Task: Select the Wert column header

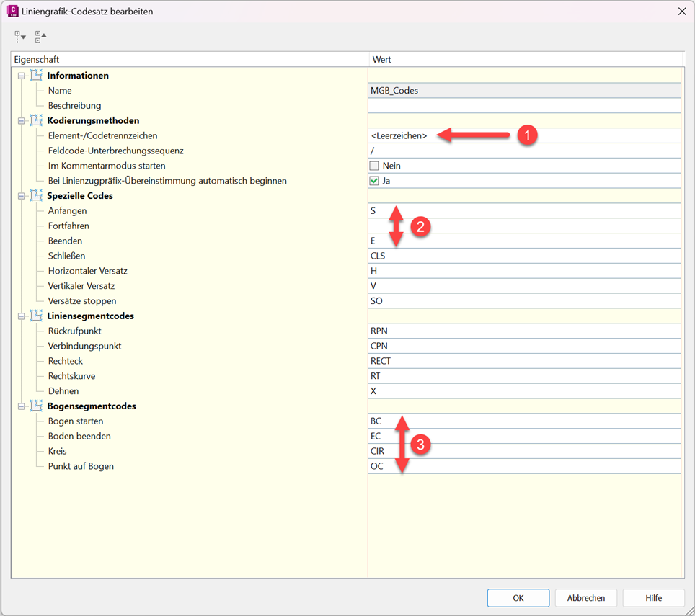Action: [x=524, y=59]
